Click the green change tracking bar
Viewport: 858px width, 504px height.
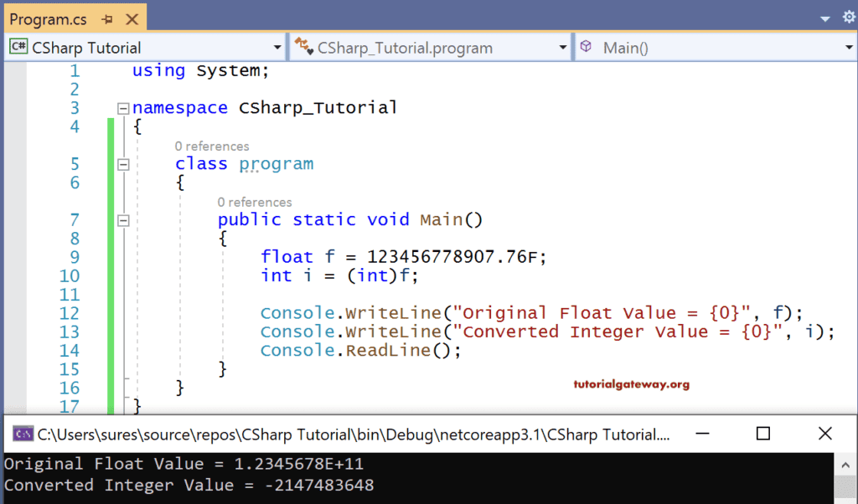(x=109, y=251)
